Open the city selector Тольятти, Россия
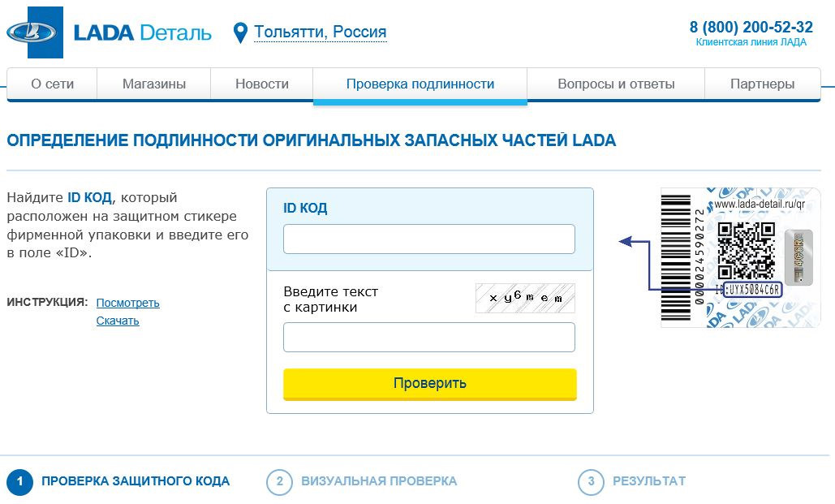835x504 pixels. tap(320, 32)
